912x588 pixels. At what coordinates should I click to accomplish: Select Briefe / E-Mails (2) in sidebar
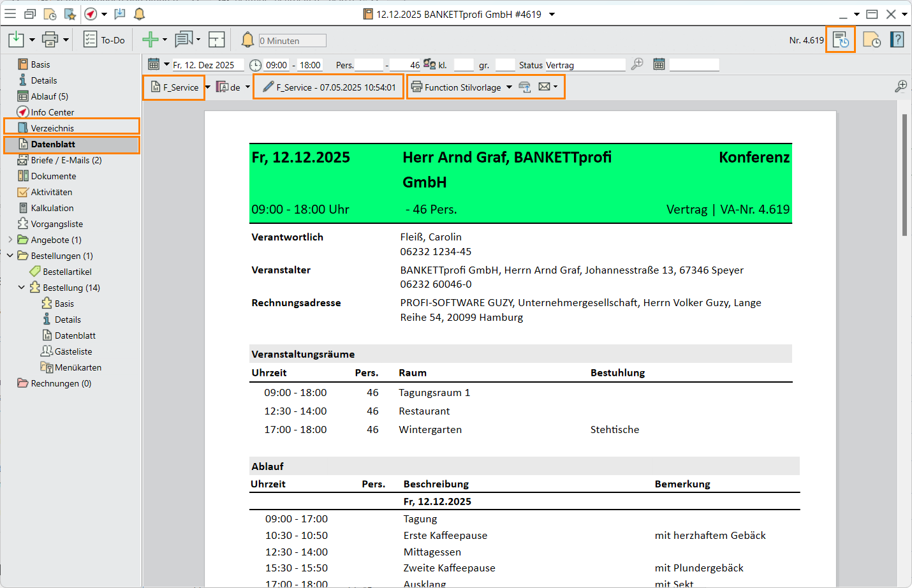pyautogui.click(x=66, y=160)
